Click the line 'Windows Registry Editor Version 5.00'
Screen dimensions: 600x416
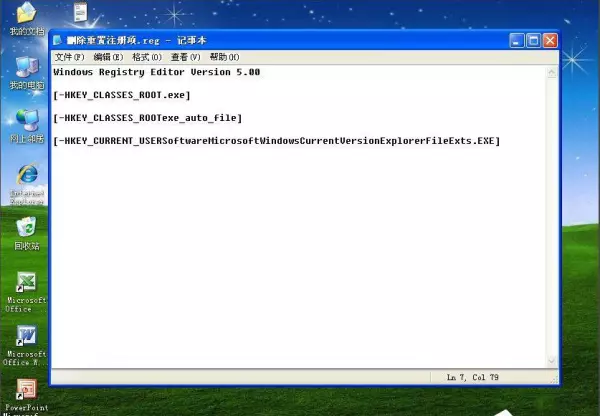pos(157,72)
